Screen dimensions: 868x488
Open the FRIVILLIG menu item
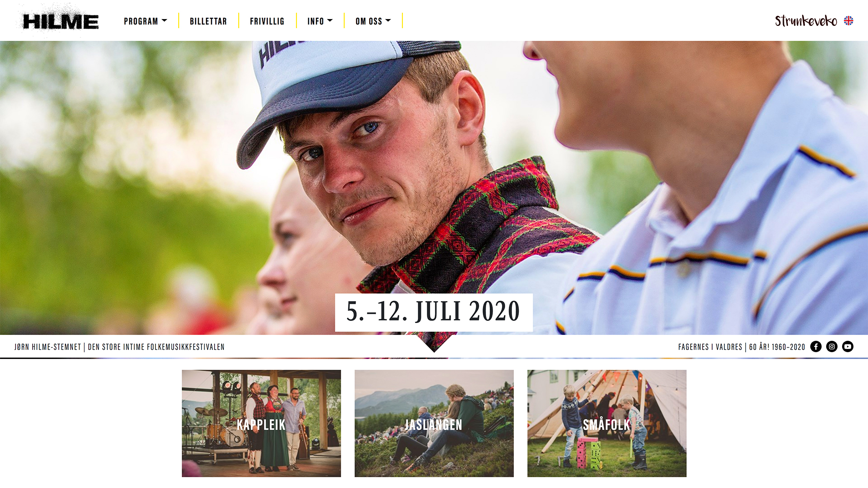coord(267,21)
